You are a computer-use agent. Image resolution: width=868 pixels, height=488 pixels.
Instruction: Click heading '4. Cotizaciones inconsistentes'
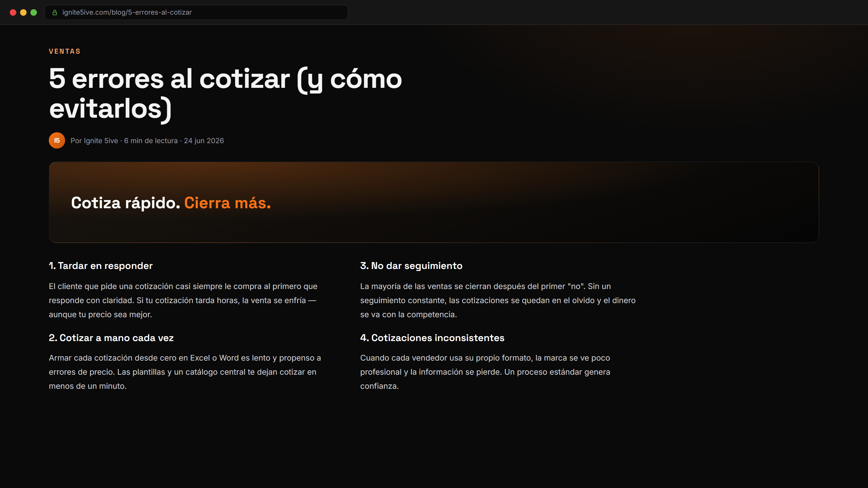(432, 338)
